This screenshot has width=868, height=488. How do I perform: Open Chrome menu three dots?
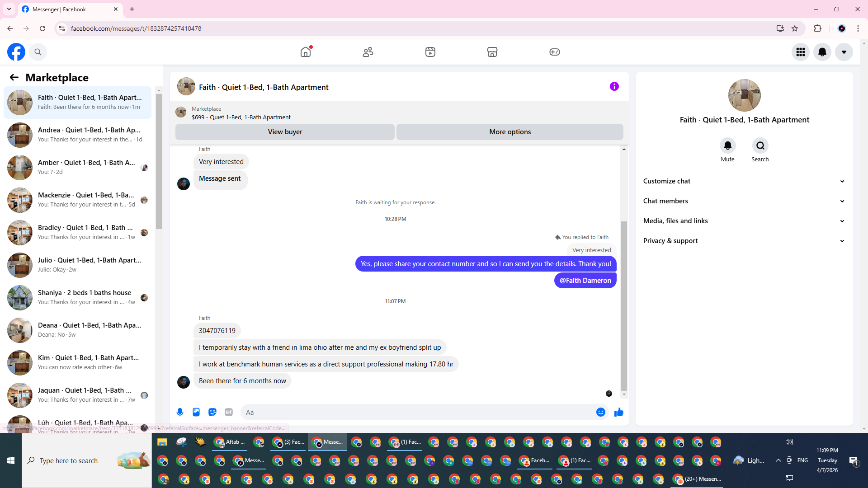pos(858,28)
